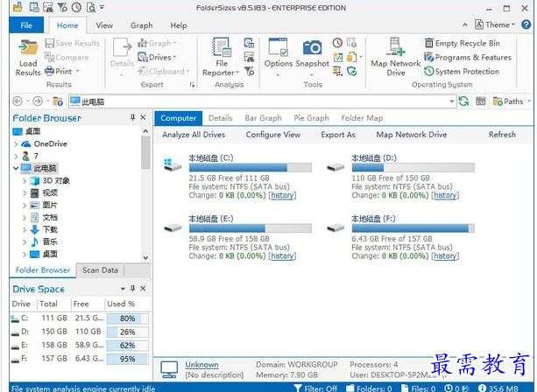The width and height of the screenshot is (537, 392).
Task: Switch to the Pie Graph tab
Action: pyautogui.click(x=311, y=118)
